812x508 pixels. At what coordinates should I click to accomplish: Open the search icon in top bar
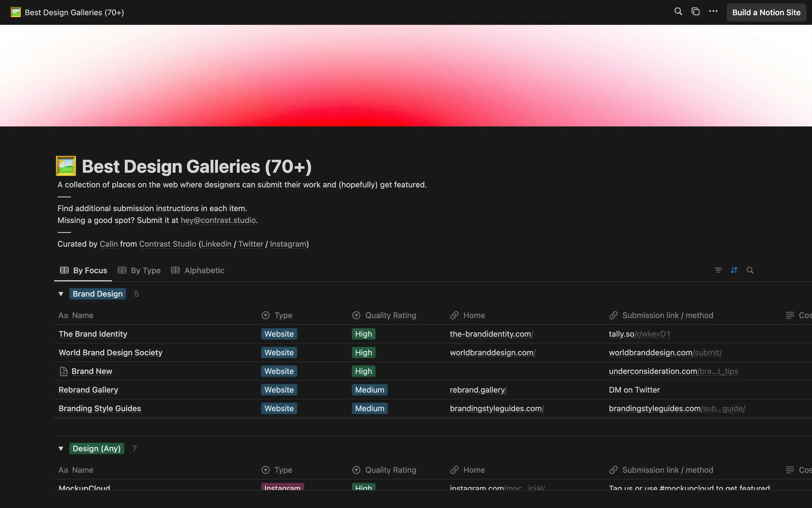tap(678, 12)
